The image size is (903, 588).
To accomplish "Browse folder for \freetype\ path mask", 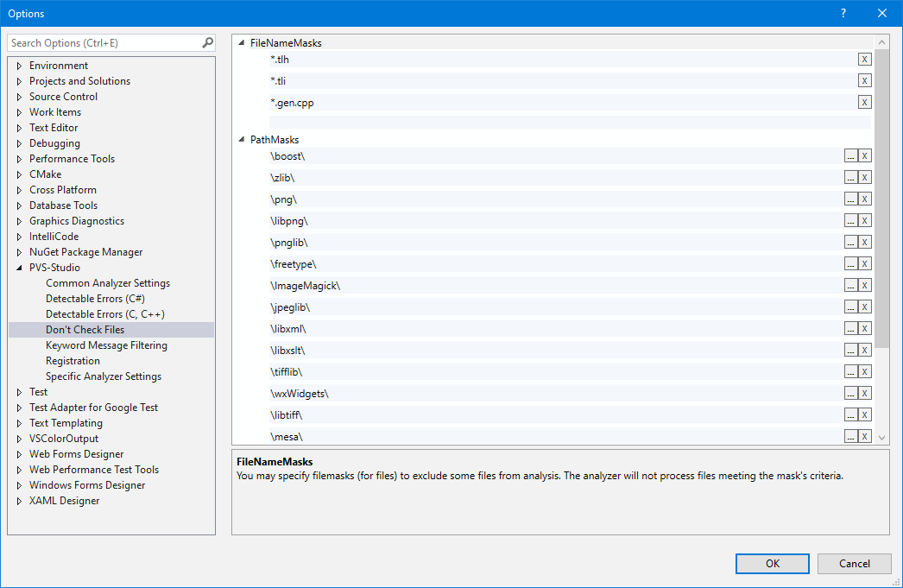I will [x=850, y=263].
